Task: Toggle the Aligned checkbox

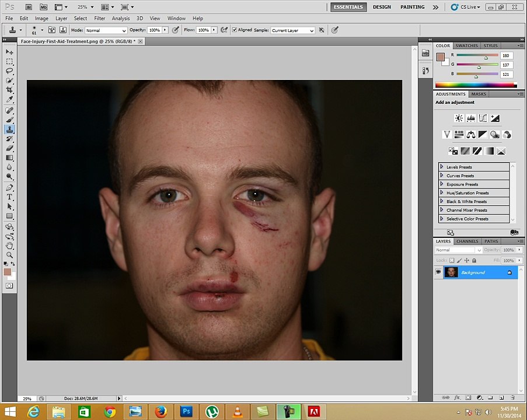Action: (x=235, y=30)
